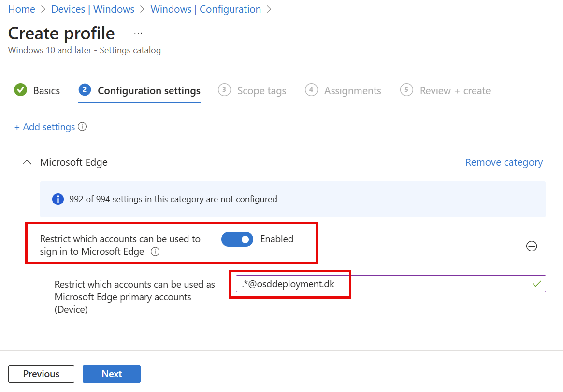The width and height of the screenshot is (563, 392).
Task: Click the ellipsis next to Create profile
Action: point(138,33)
